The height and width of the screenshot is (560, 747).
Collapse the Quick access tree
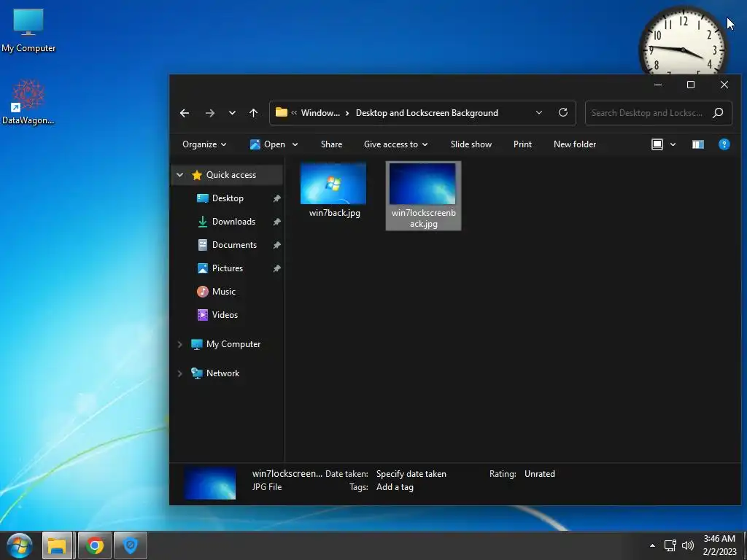click(180, 175)
